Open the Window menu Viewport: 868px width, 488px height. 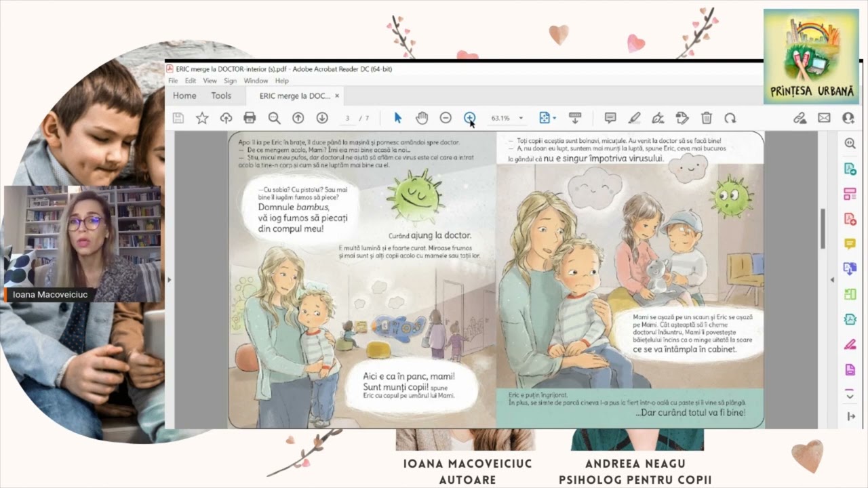click(x=256, y=81)
